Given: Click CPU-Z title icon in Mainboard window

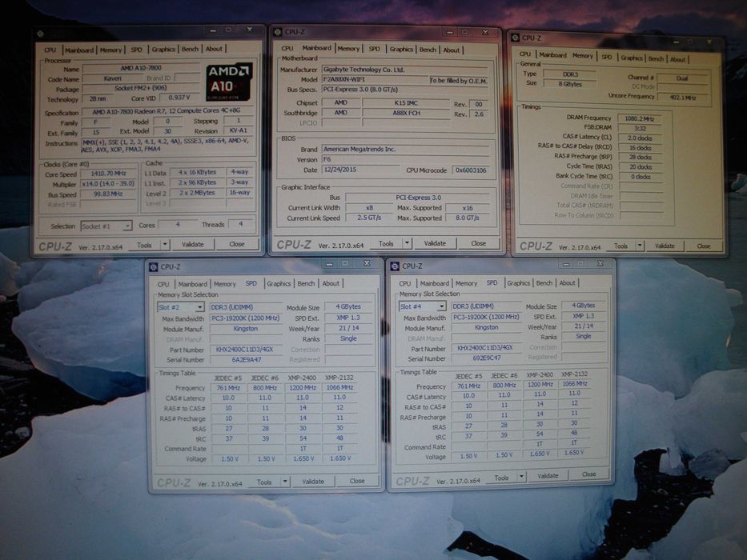Looking at the screenshot, I should tap(278, 32).
